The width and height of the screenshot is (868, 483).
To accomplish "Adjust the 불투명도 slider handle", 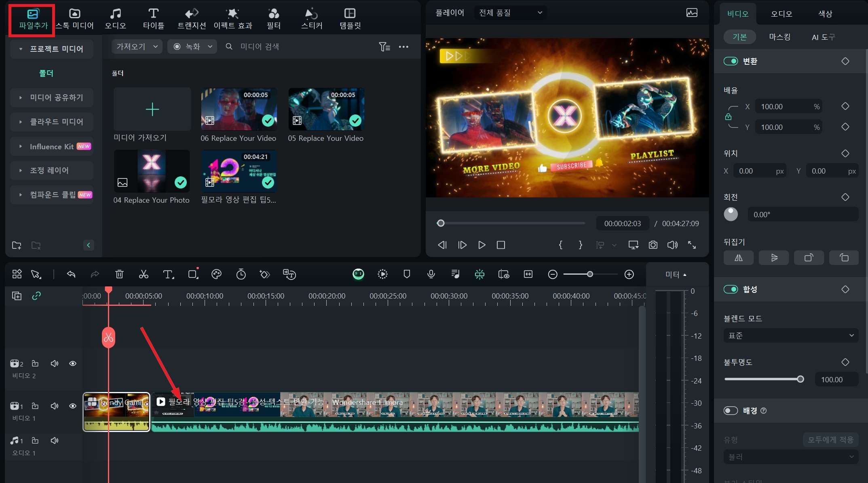I will [800, 379].
